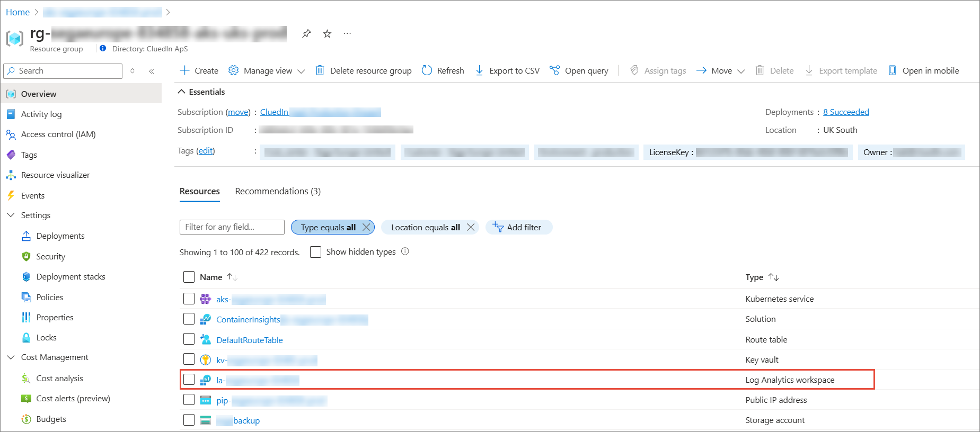
Task: Check the kv Key vault row
Action: (x=189, y=359)
